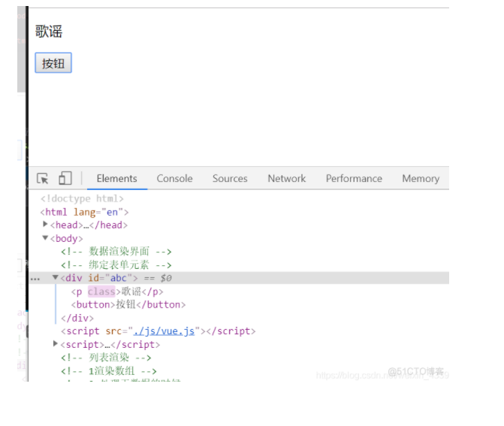Select the 数据渲染界面 comment line
Image resolution: width=504 pixels, height=426 pixels.
(x=116, y=252)
